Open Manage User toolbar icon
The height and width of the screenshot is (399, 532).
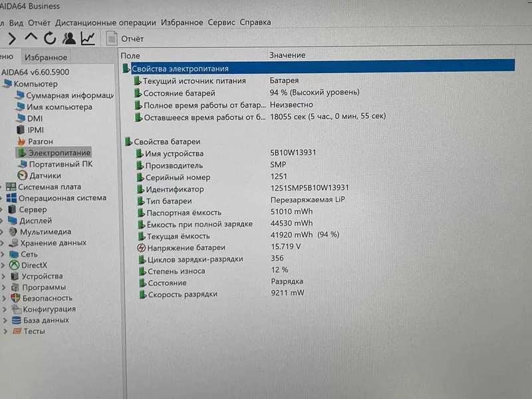pyautogui.click(x=69, y=39)
